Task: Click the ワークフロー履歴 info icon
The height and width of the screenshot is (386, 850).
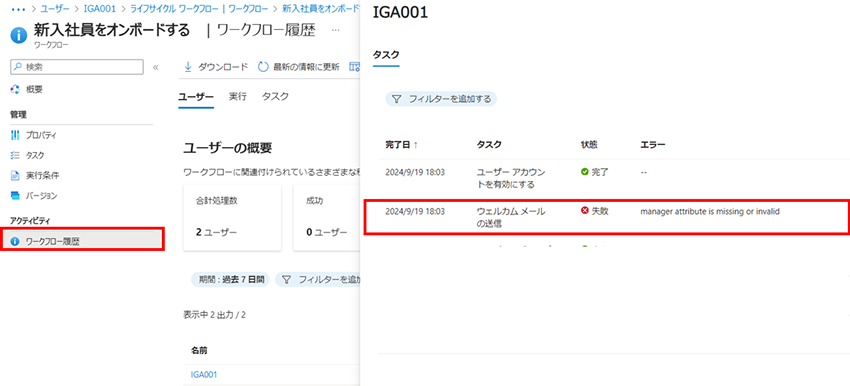Action: pyautogui.click(x=15, y=241)
